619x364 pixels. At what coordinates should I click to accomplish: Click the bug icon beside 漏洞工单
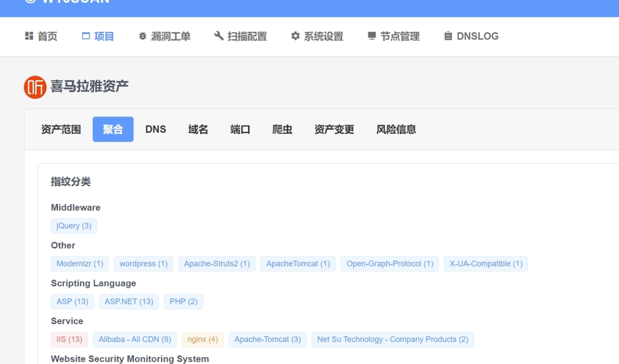tap(143, 36)
